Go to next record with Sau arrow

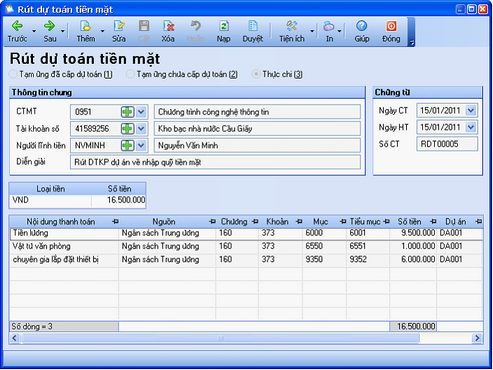49,26
